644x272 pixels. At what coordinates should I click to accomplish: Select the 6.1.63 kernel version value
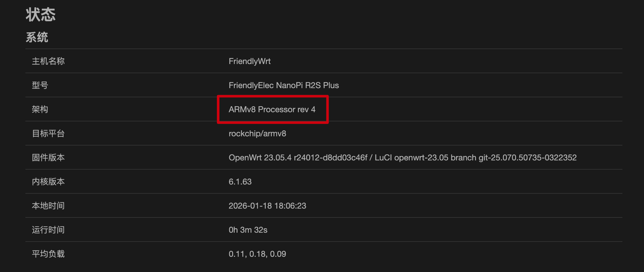click(x=240, y=182)
